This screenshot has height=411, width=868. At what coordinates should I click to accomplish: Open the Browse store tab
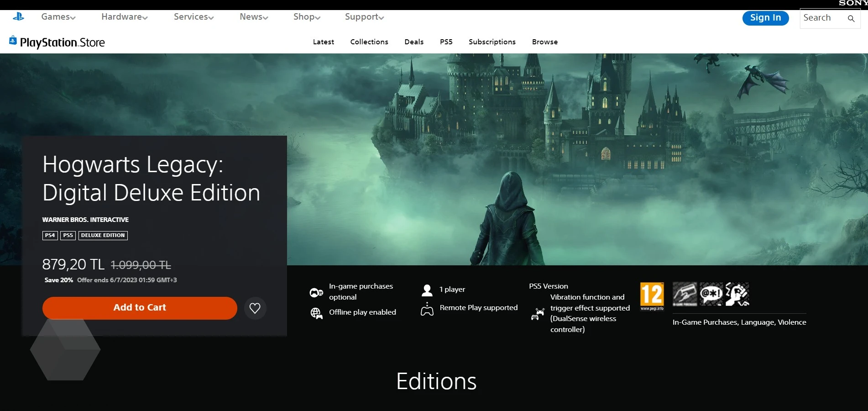tap(545, 42)
